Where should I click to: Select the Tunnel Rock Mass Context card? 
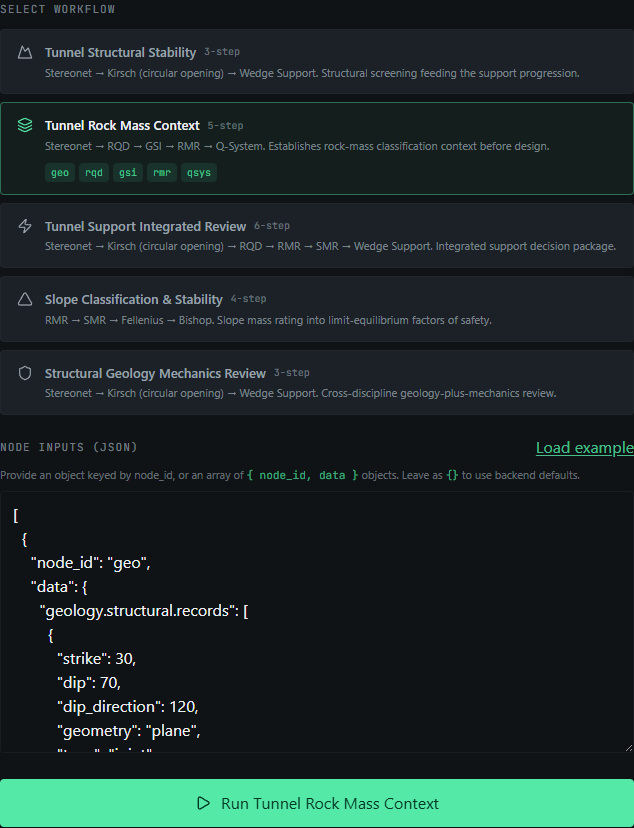(317, 148)
